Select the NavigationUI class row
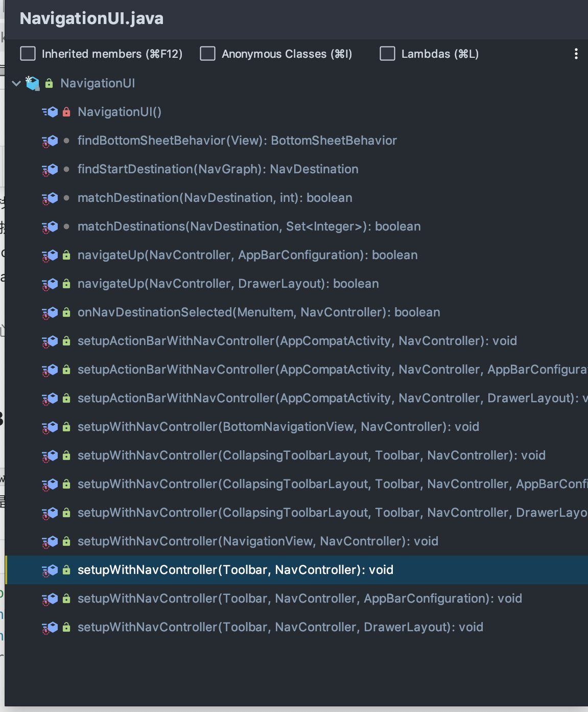The height and width of the screenshot is (712, 588). tap(296, 83)
